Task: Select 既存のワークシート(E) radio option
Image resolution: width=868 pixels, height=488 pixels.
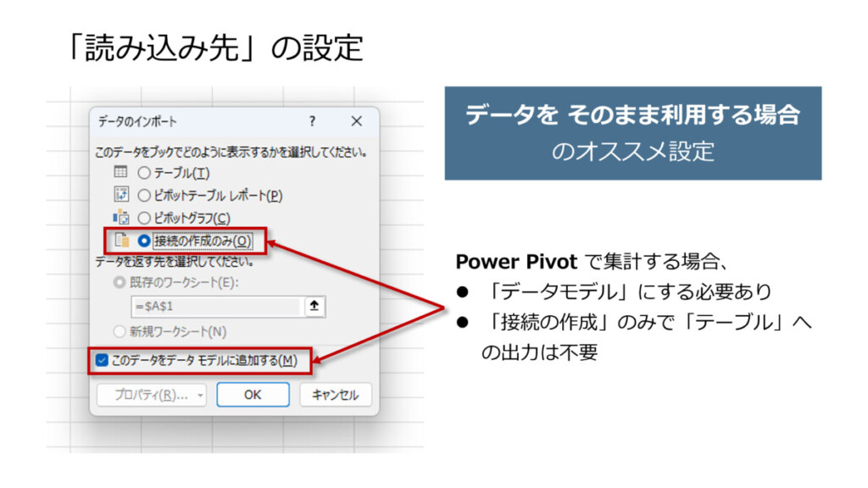Action: [x=119, y=283]
